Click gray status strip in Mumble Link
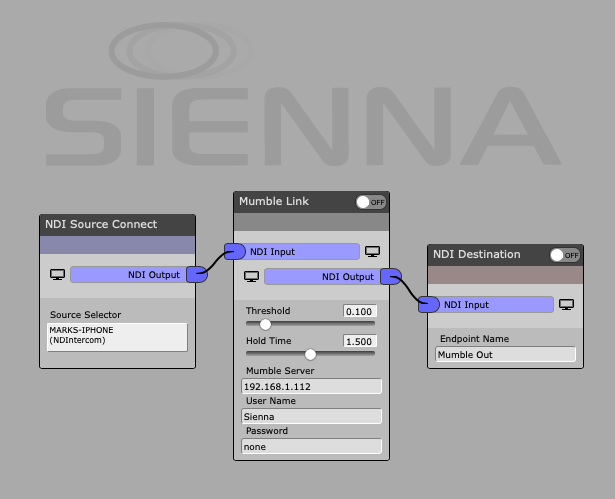This screenshot has height=499, width=615. [311, 222]
